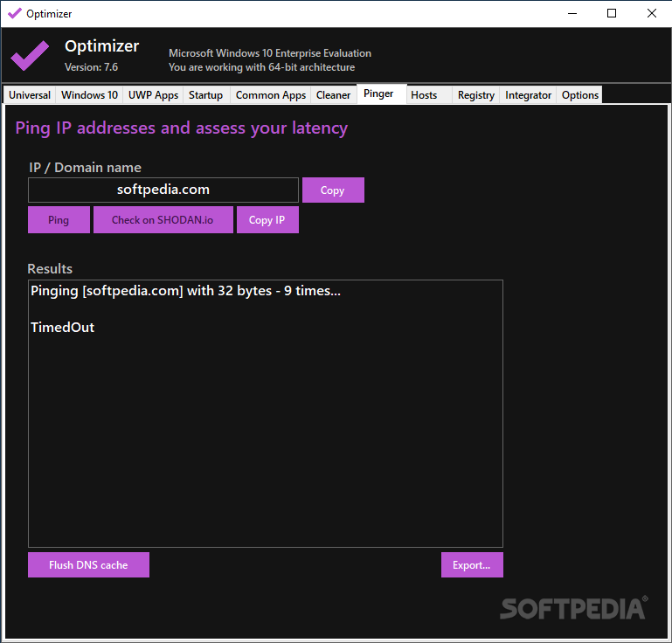Click the Optimizer checkmark logo in header
The image size is (672, 643).
[30, 56]
